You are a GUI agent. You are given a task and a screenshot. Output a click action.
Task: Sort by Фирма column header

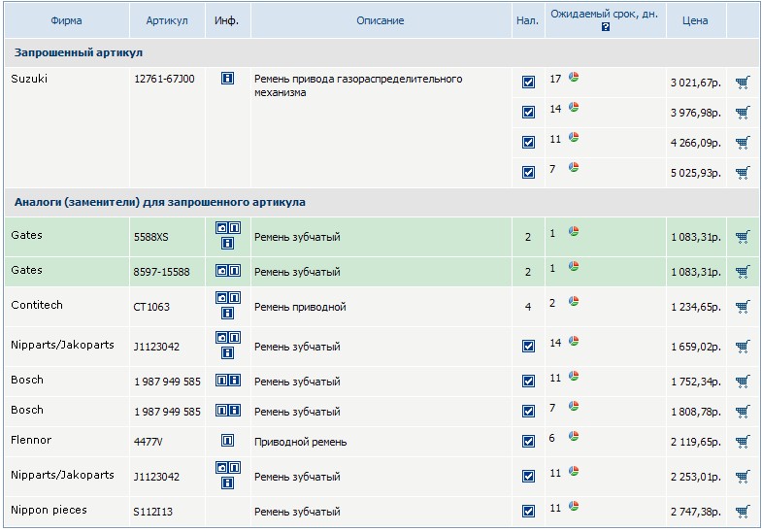point(65,20)
